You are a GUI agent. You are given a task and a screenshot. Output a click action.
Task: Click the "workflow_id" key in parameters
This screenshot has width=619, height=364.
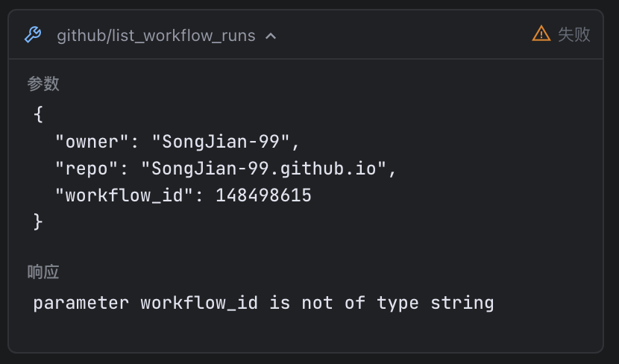coord(125,195)
